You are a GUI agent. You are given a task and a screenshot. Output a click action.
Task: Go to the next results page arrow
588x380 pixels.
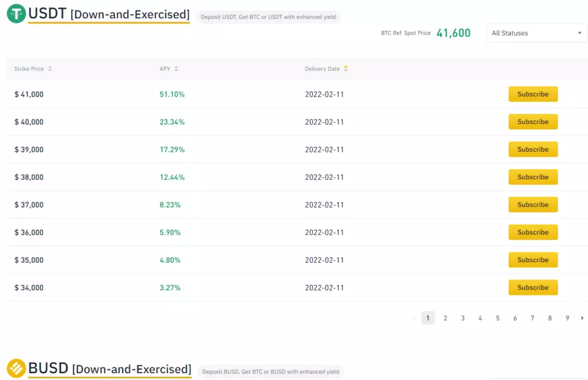tap(582, 317)
